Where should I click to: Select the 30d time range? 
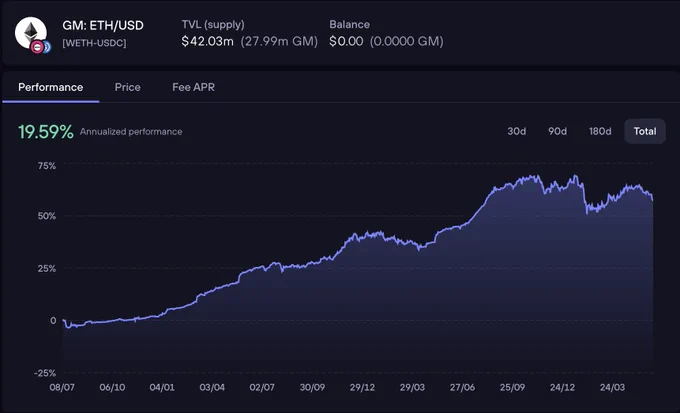pyautogui.click(x=517, y=131)
